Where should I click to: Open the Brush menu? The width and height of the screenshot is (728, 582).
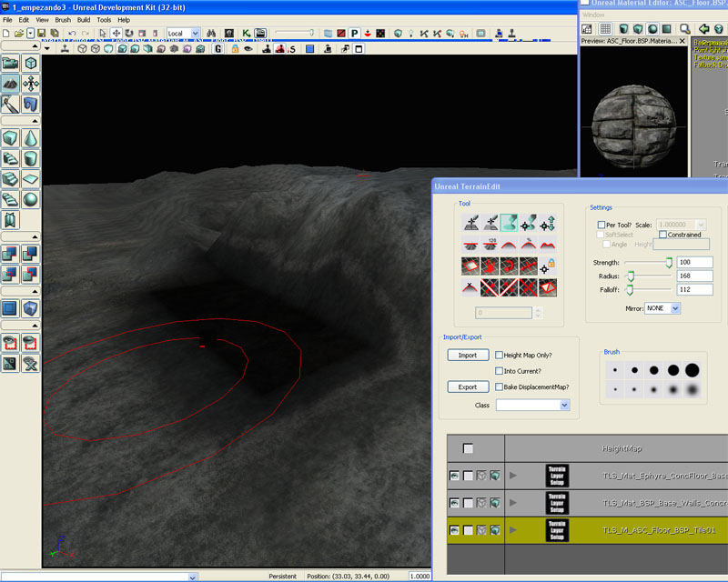[x=63, y=20]
